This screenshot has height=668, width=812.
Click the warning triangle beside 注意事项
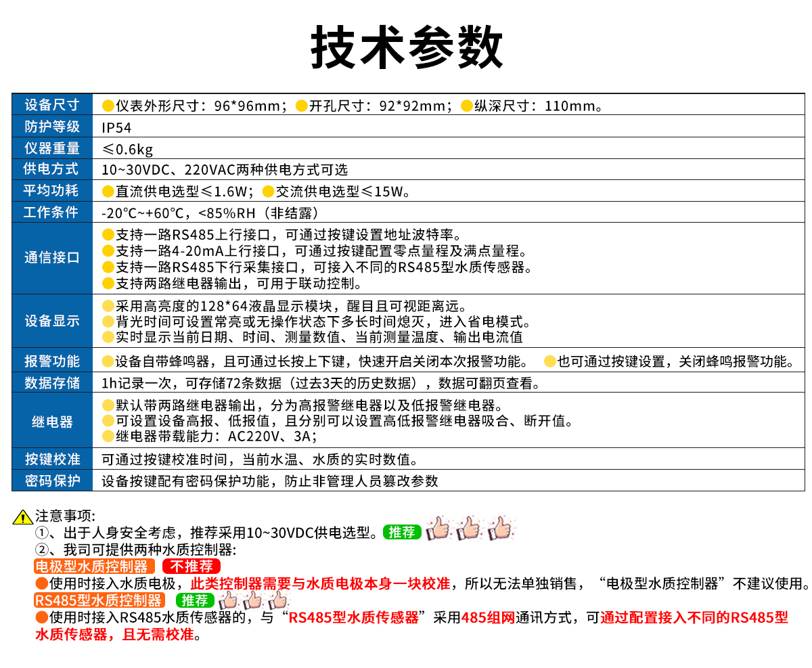(x=23, y=518)
